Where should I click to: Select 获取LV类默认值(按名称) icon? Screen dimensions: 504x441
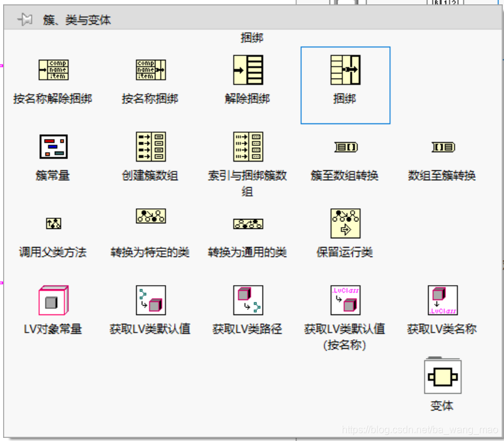coord(346,300)
